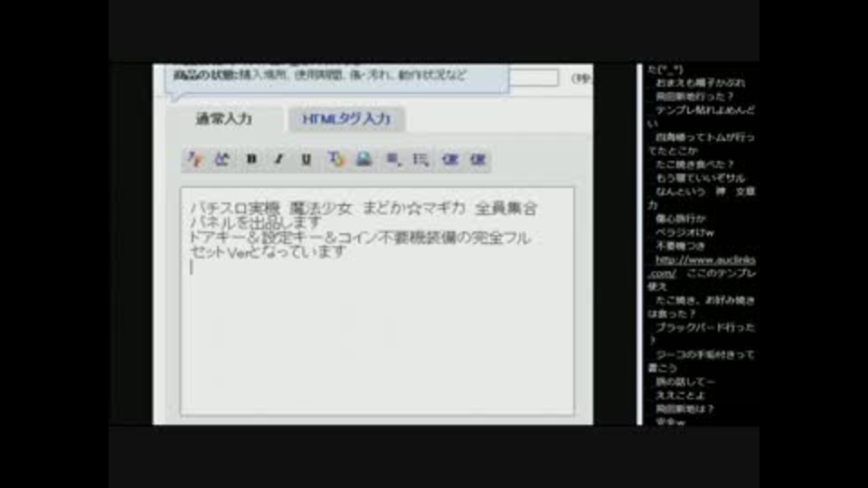Click the line セットVerとなっています
The image size is (868, 488).
[269, 252]
